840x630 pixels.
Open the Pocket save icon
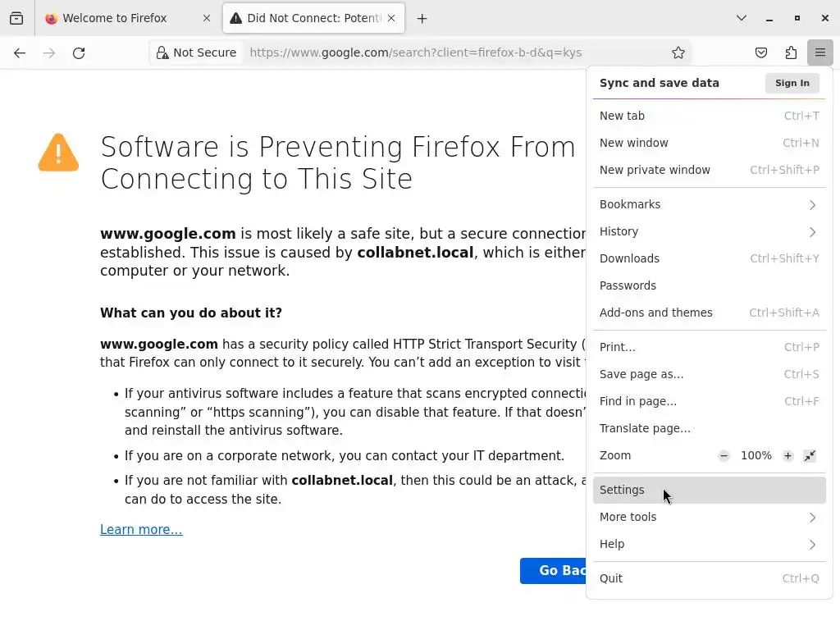click(x=761, y=52)
